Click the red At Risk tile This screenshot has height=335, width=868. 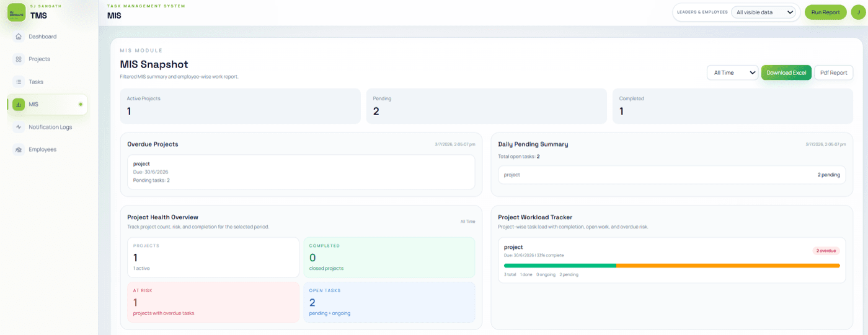[213, 302]
